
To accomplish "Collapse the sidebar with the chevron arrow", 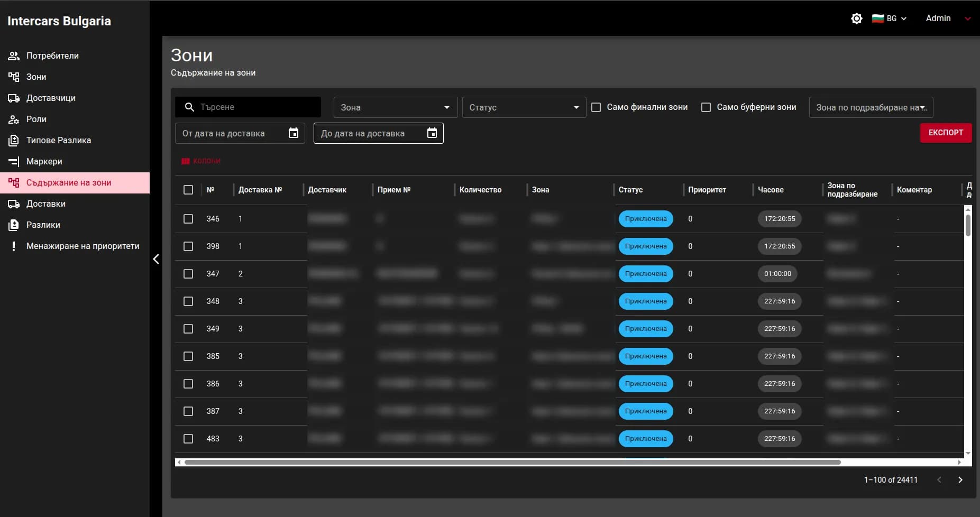I will (156, 259).
